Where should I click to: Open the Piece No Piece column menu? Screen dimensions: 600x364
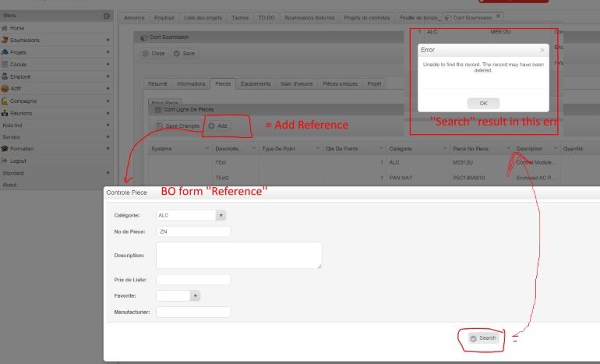pyautogui.click(x=509, y=148)
